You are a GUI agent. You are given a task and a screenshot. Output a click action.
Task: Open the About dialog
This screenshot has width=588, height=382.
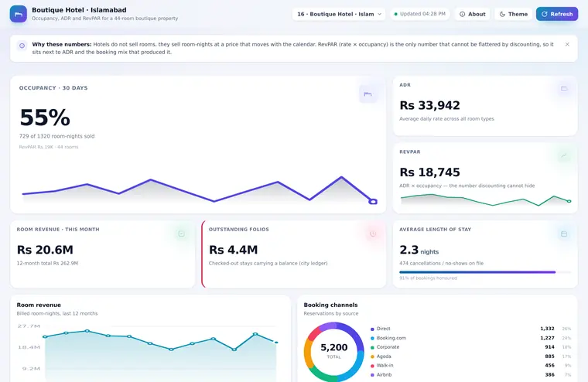tap(472, 14)
